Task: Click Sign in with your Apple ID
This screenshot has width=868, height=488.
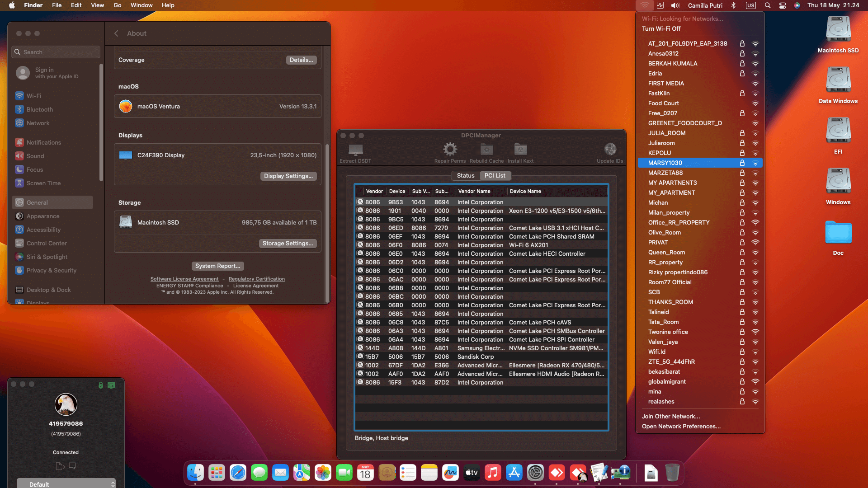Action: click(53, 73)
